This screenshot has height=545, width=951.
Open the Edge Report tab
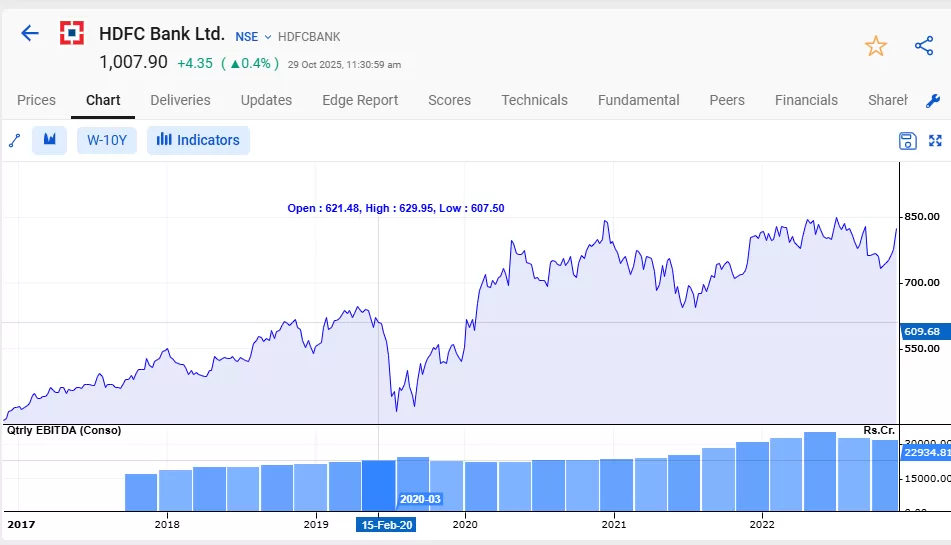(x=360, y=100)
